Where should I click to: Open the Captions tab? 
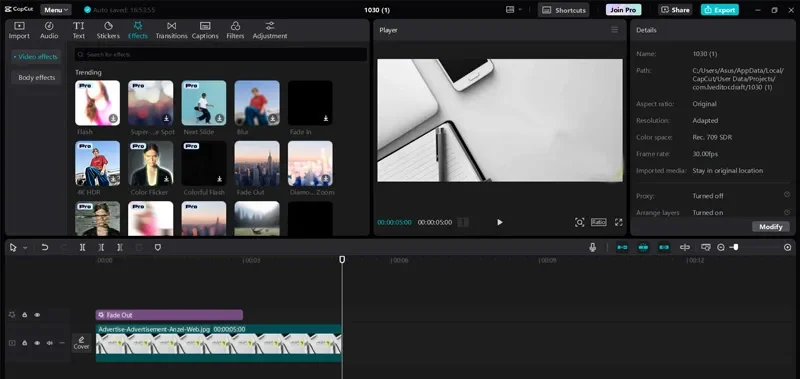(205, 31)
